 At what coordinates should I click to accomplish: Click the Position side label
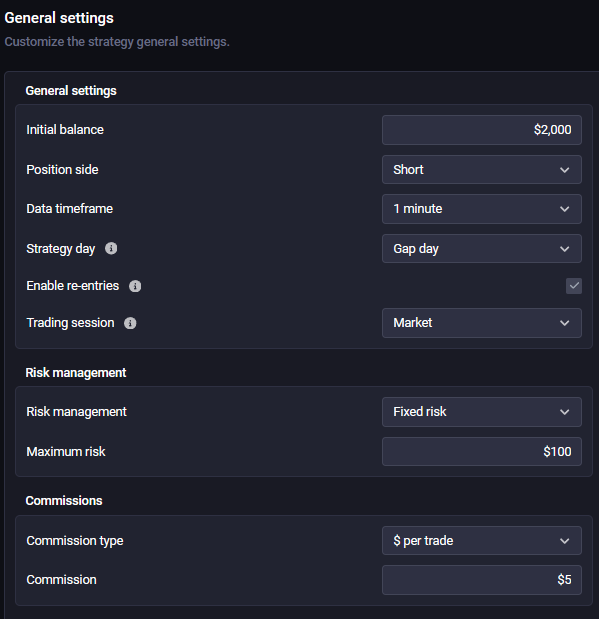pyautogui.click(x=62, y=170)
